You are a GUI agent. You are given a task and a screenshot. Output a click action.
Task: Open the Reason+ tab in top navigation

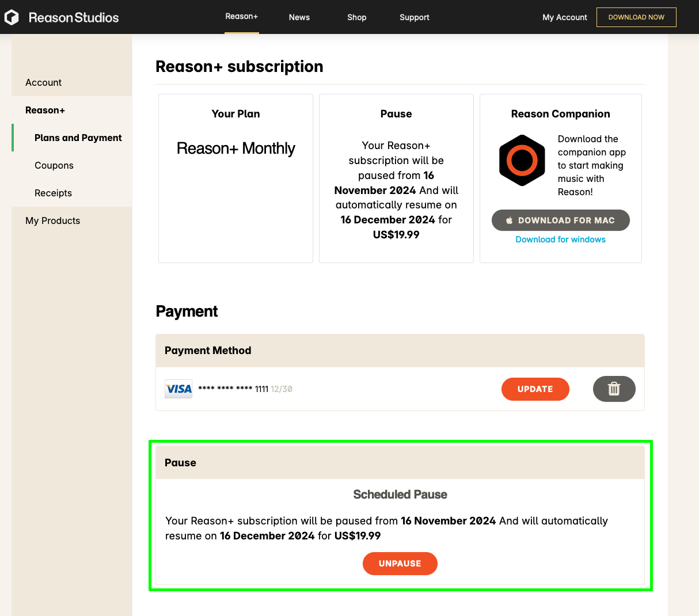[242, 17]
